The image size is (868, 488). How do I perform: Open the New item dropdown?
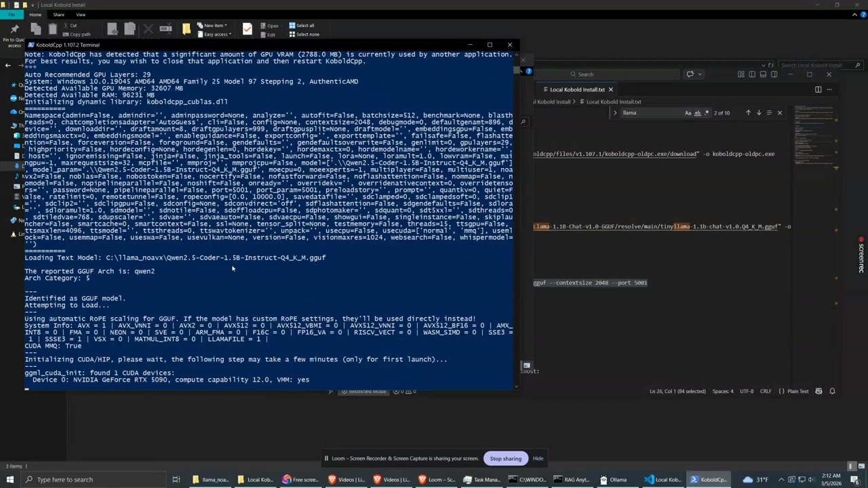pyautogui.click(x=212, y=26)
